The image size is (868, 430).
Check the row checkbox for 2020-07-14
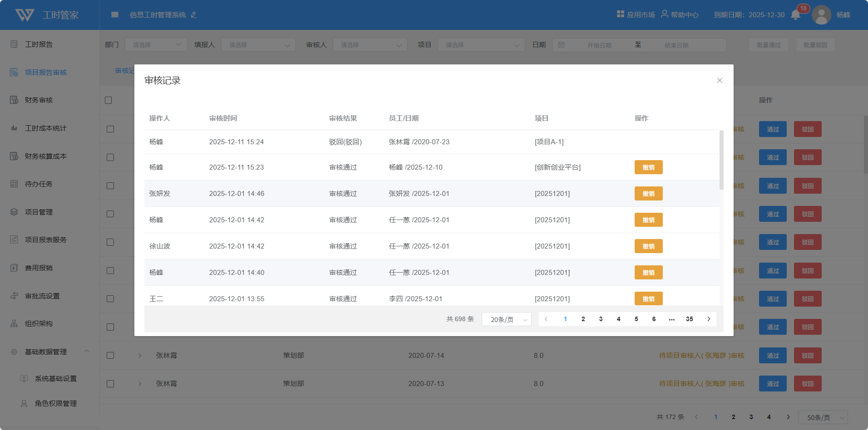[x=110, y=356]
